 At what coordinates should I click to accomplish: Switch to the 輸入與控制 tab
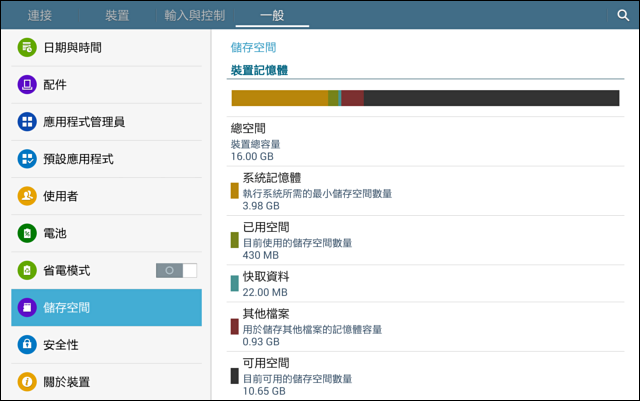pos(195,16)
